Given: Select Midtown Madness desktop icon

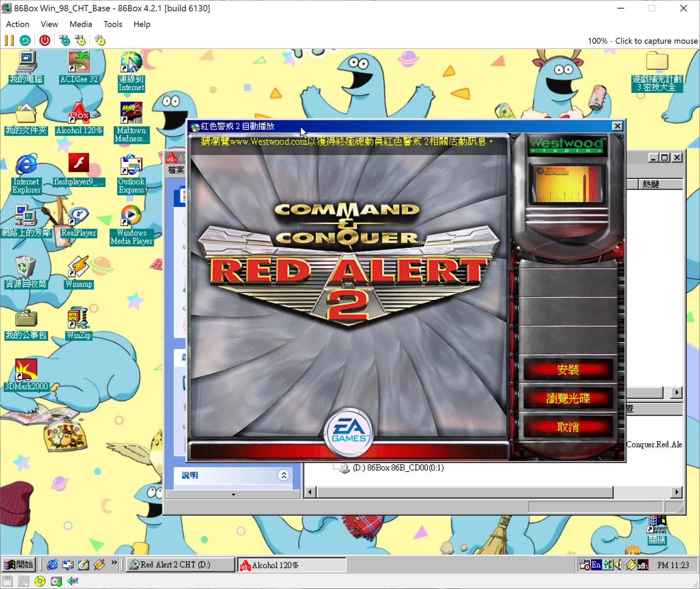Looking at the screenshot, I should pyautogui.click(x=131, y=123).
